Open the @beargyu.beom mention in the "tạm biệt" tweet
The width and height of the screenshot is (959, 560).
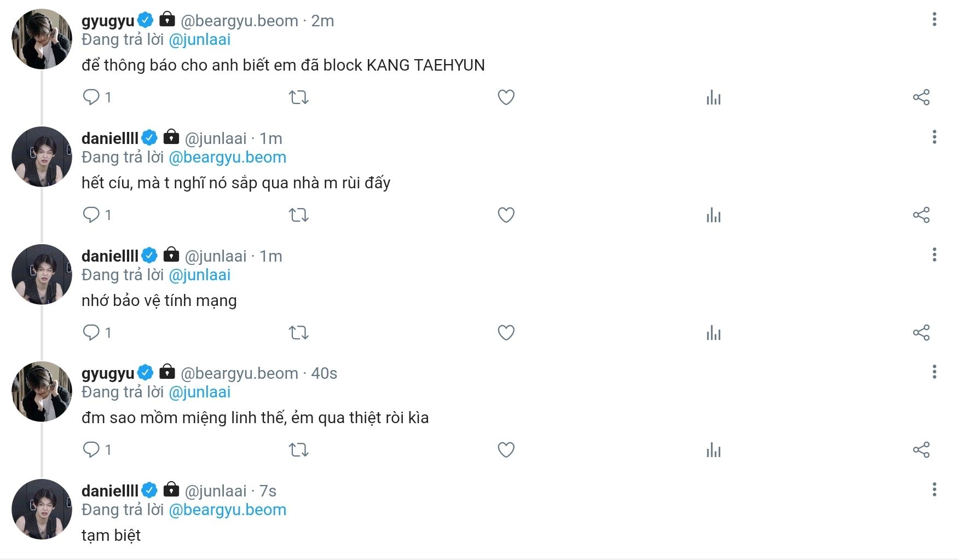pyautogui.click(x=227, y=510)
